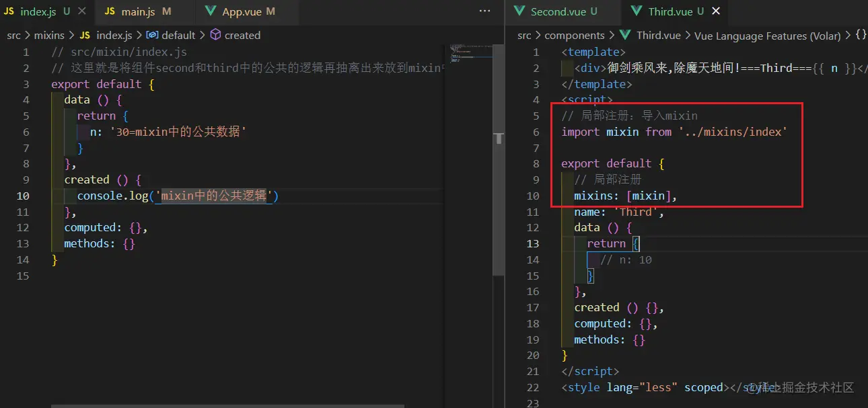Click the line 13 number in Third.vue
The image size is (868, 408).
click(x=533, y=243)
